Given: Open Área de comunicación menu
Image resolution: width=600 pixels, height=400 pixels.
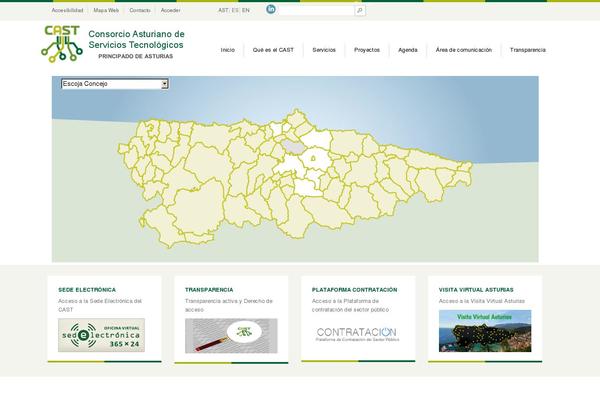Looking at the screenshot, I should pyautogui.click(x=463, y=50).
